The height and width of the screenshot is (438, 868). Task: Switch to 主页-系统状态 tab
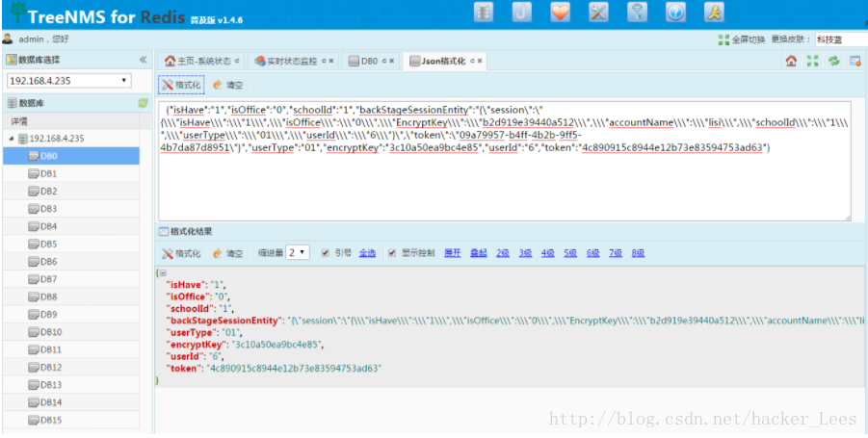(202, 62)
